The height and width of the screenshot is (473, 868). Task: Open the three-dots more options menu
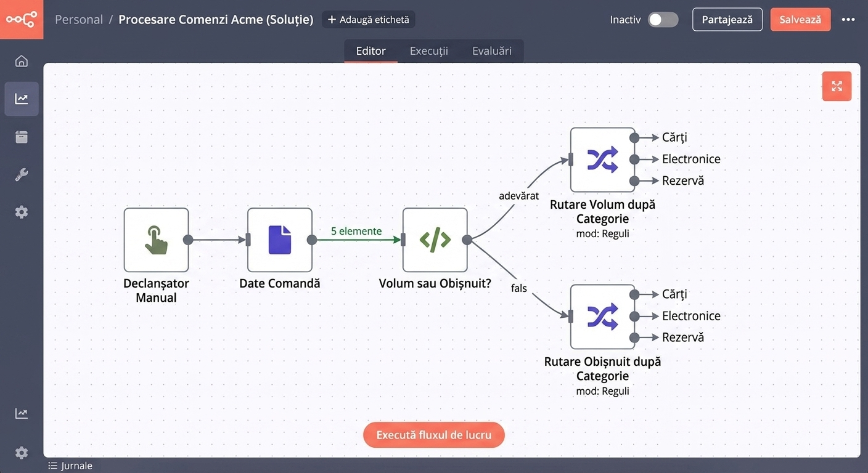coord(848,20)
